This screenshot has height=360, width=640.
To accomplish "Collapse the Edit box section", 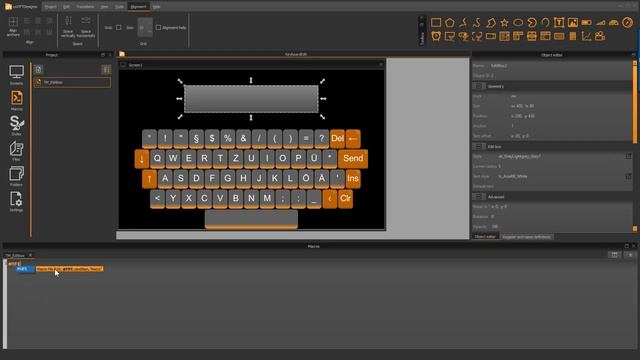I will pyautogui.click(x=479, y=147).
